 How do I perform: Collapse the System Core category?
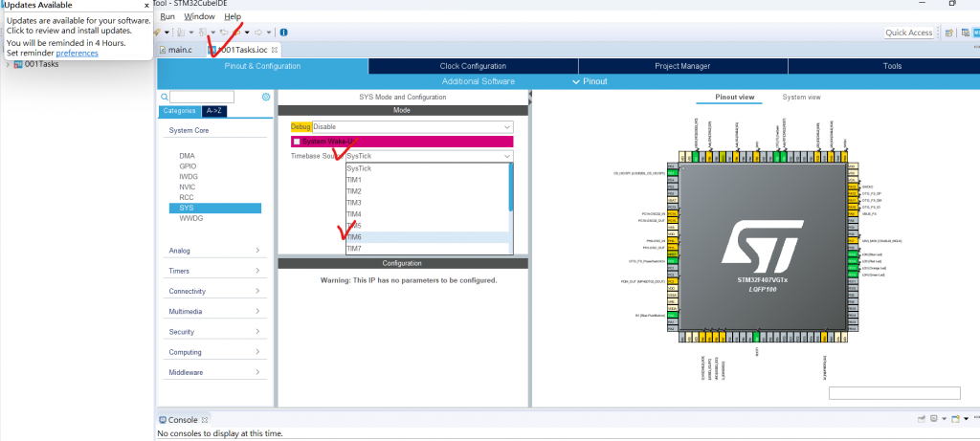point(189,130)
